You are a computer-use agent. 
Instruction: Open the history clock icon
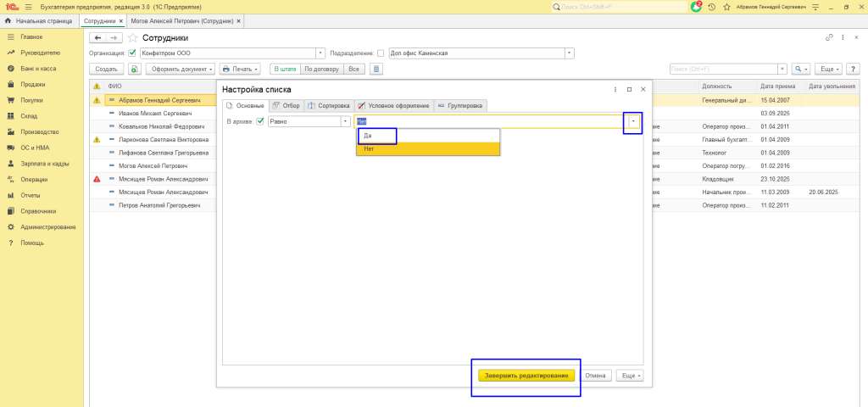711,6
